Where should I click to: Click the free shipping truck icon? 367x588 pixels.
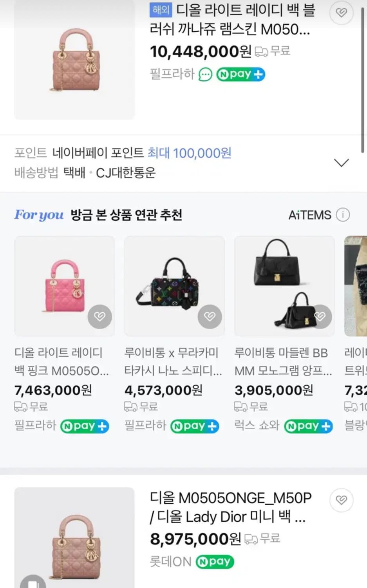(x=262, y=51)
